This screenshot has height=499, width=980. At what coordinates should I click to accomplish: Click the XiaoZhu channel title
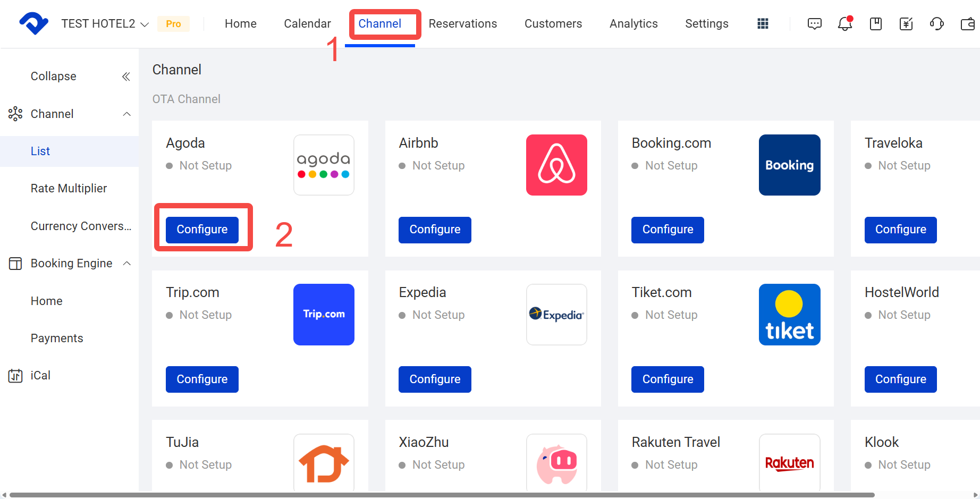[x=424, y=442]
